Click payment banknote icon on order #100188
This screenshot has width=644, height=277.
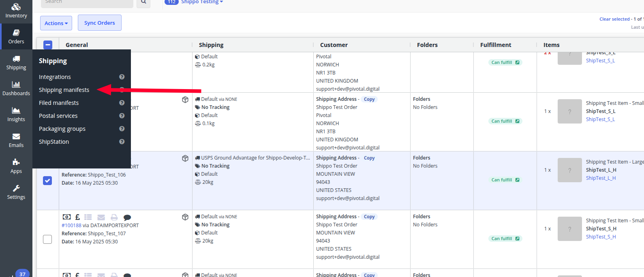click(x=67, y=217)
